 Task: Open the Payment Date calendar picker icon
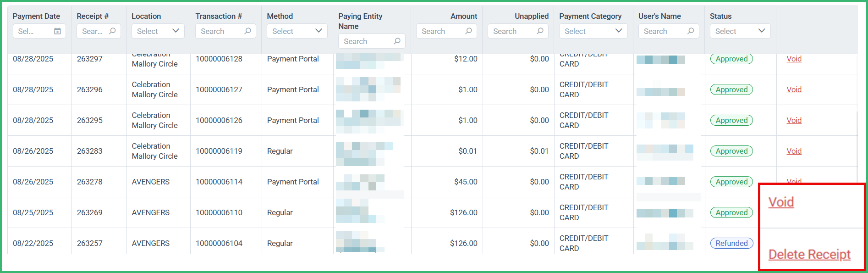(57, 31)
